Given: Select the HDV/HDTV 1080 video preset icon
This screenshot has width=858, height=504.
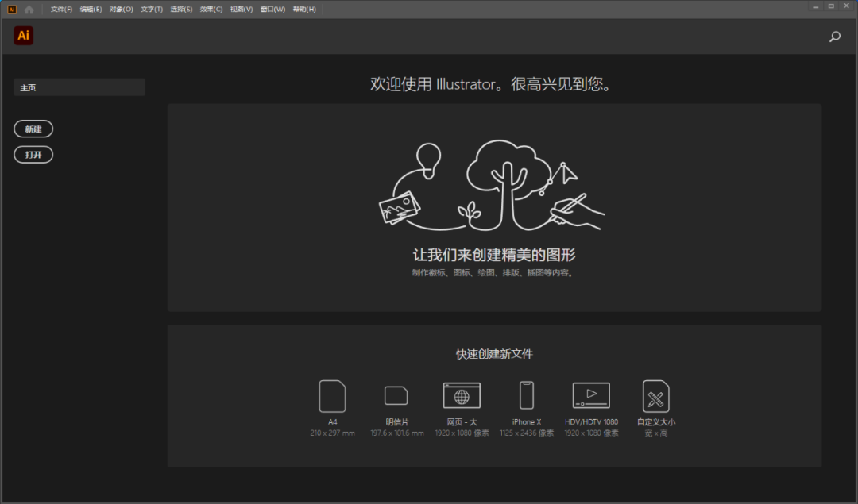Looking at the screenshot, I should [591, 395].
